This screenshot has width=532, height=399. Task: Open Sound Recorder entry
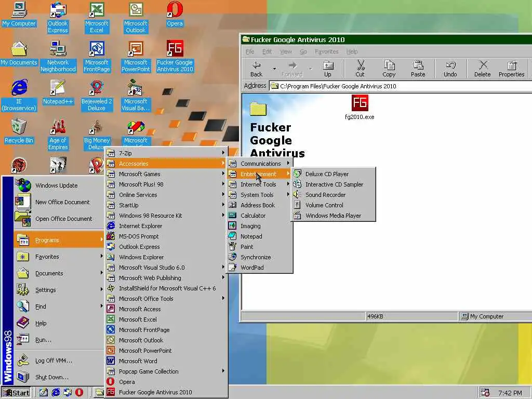(x=333, y=195)
